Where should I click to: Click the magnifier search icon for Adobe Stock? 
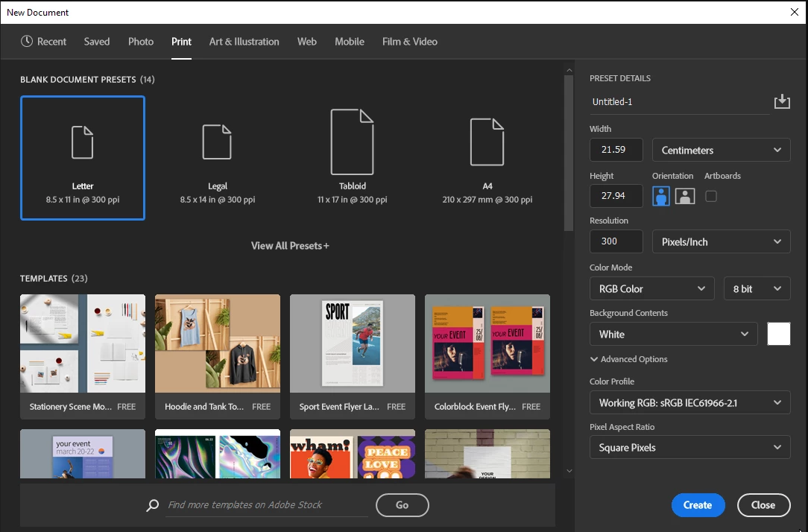point(153,505)
